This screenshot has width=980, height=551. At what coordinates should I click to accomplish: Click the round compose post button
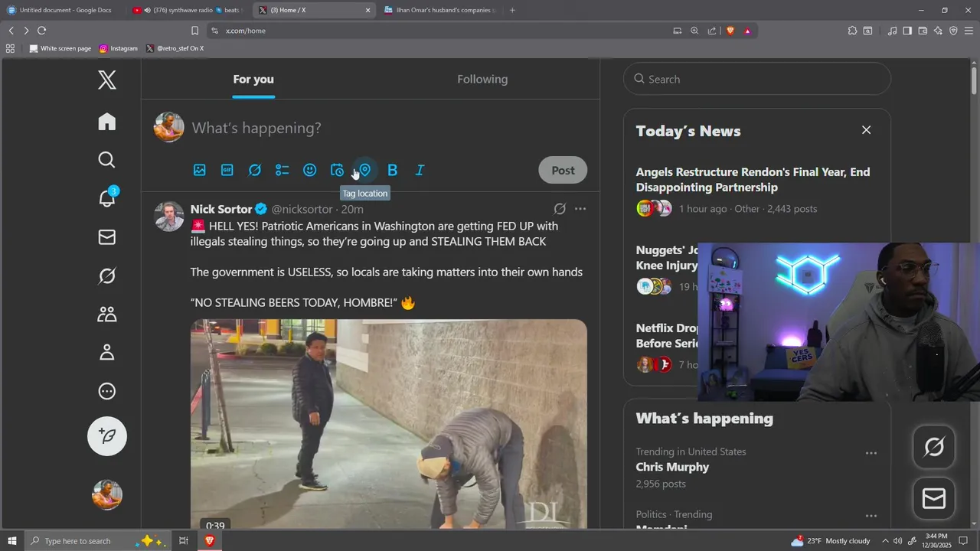click(x=107, y=436)
